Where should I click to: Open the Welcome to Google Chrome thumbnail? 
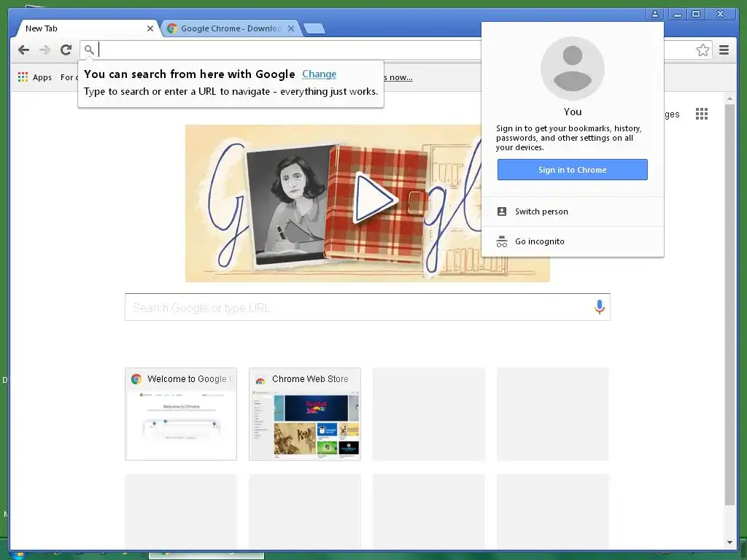coord(181,414)
